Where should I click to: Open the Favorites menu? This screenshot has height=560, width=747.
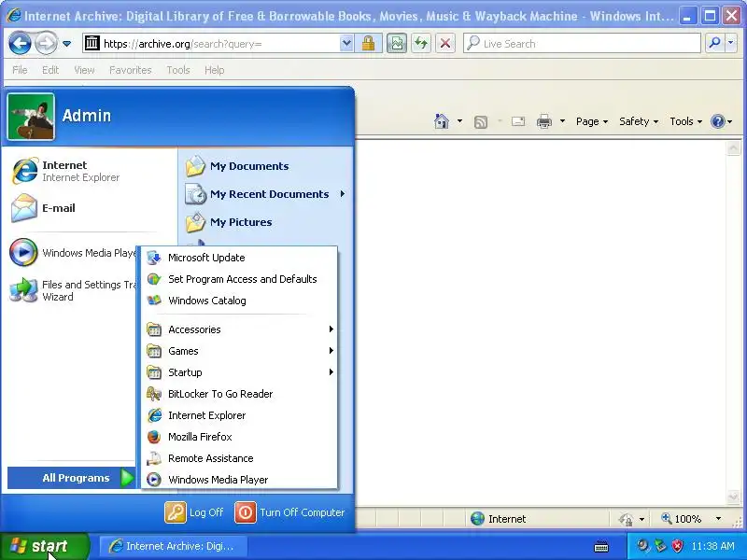[x=130, y=70]
